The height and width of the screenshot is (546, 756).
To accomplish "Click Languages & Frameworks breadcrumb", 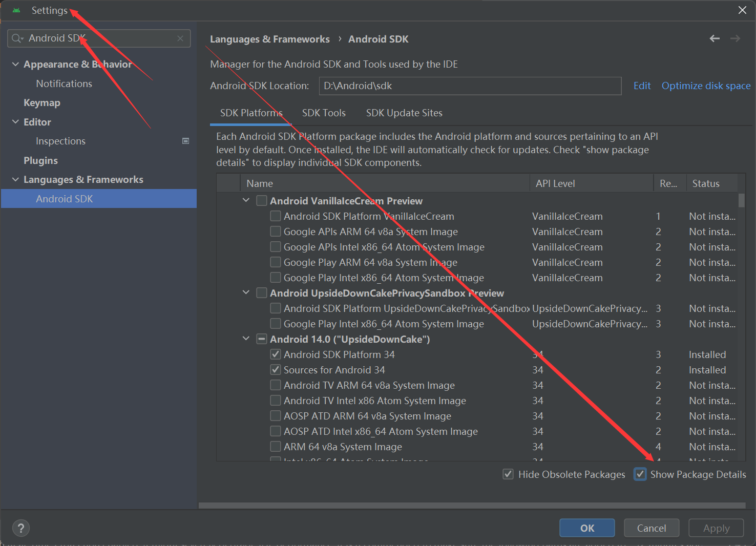I will coord(270,39).
